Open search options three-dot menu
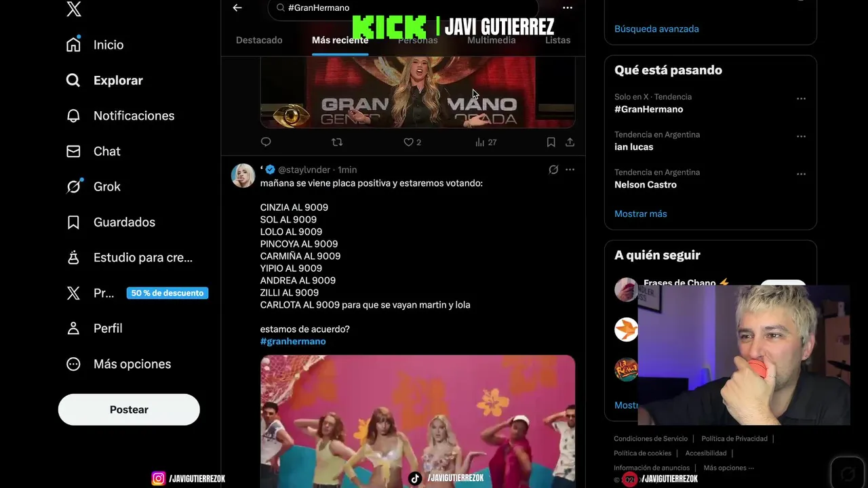Screen dimensions: 868x488 (x=568, y=7)
